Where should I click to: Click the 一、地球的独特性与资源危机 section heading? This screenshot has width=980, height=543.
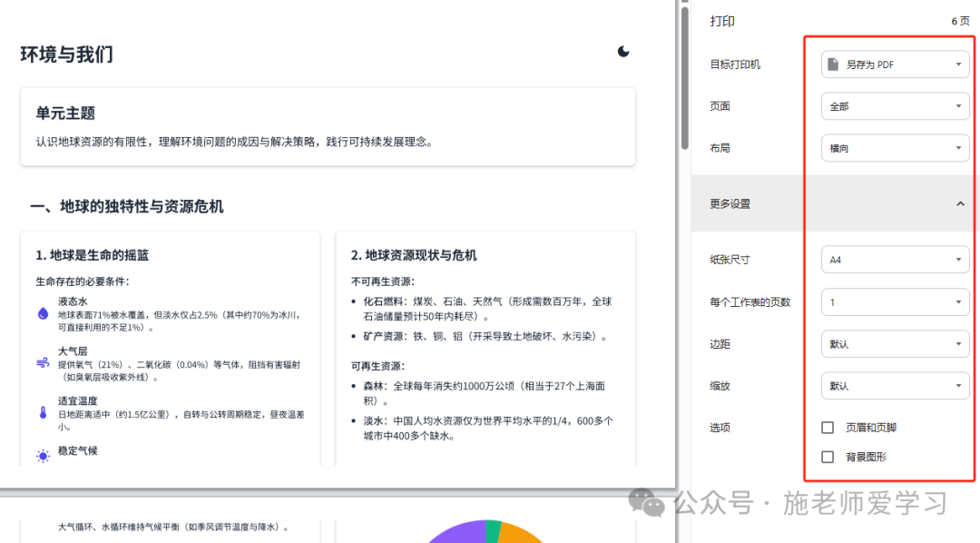(x=127, y=206)
